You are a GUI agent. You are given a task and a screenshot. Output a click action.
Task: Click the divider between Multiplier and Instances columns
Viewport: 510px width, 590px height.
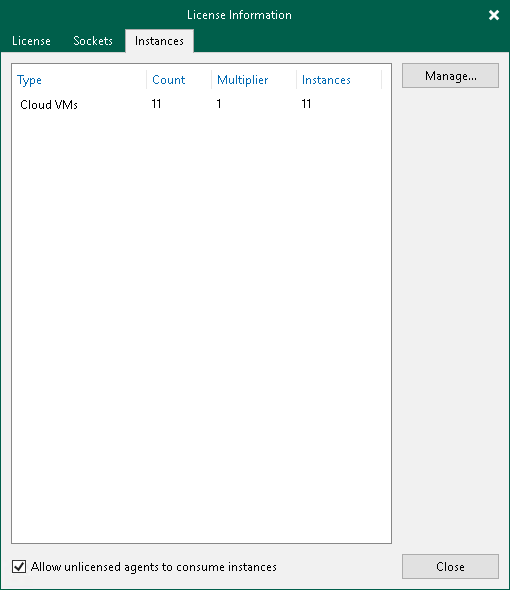pyautogui.click(x=297, y=80)
